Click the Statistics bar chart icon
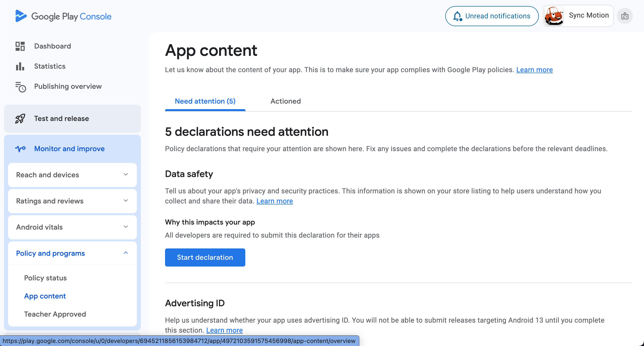 (x=20, y=66)
